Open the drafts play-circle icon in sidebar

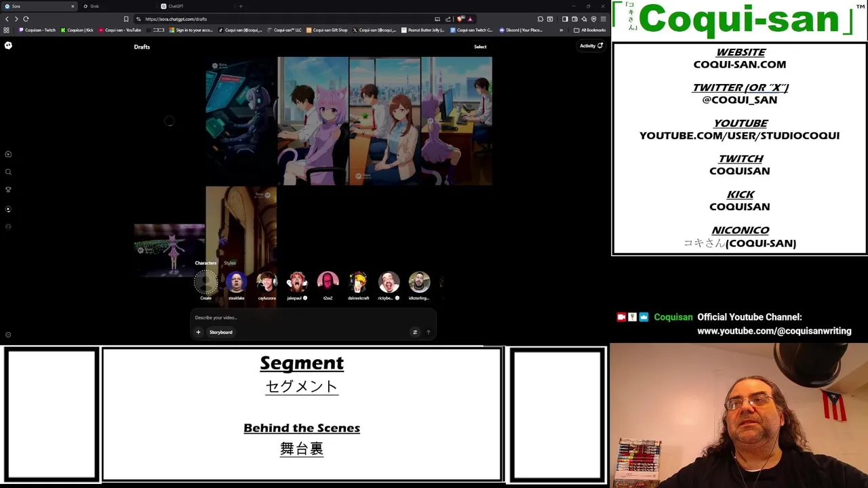(x=8, y=209)
